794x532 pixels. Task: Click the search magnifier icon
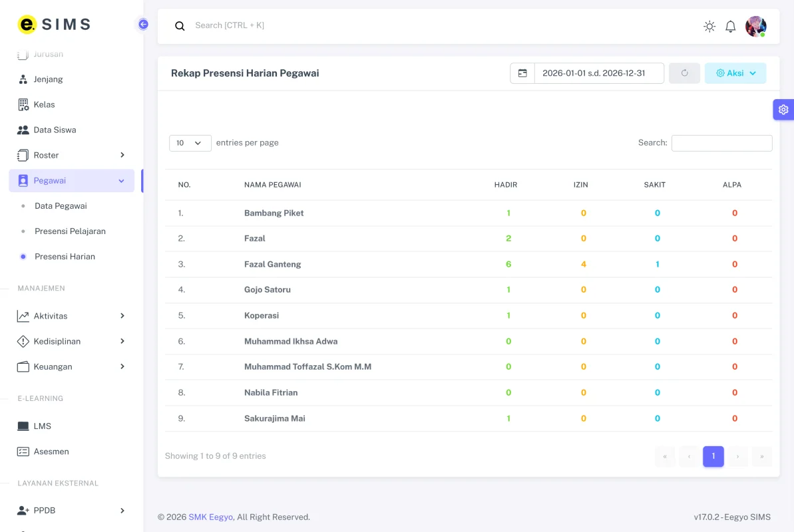coord(180,26)
